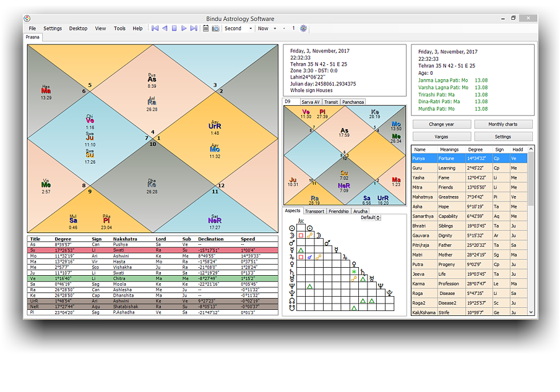This screenshot has height=392, width=560.
Task: Click the Bindu app icon in the title bar
Action: pos(27,19)
